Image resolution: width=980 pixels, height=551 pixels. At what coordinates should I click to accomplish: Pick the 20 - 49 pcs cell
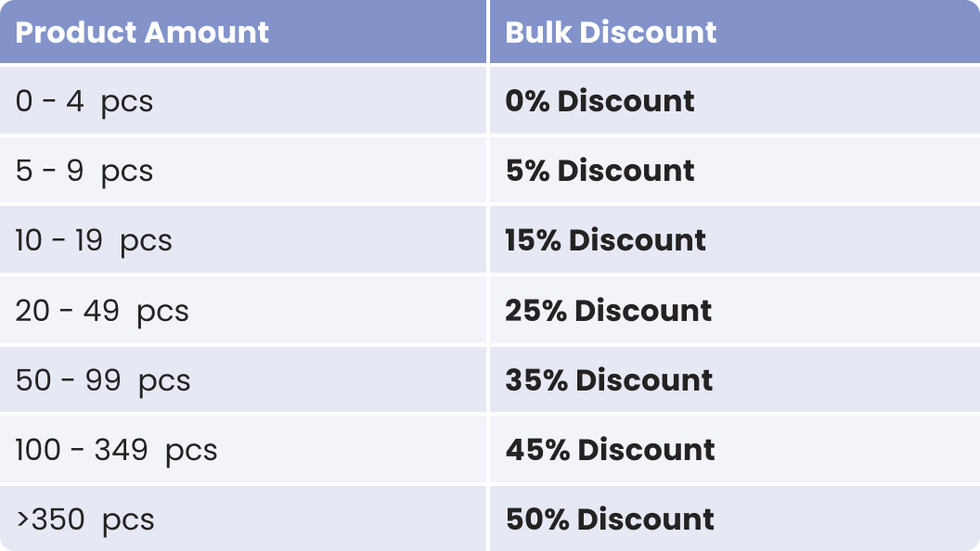tap(102, 310)
